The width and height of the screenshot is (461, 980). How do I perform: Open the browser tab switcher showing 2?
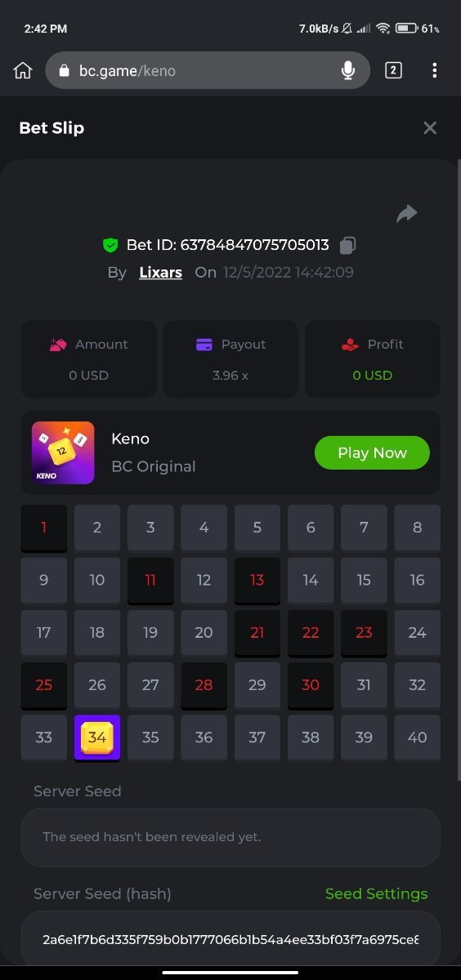tap(393, 71)
